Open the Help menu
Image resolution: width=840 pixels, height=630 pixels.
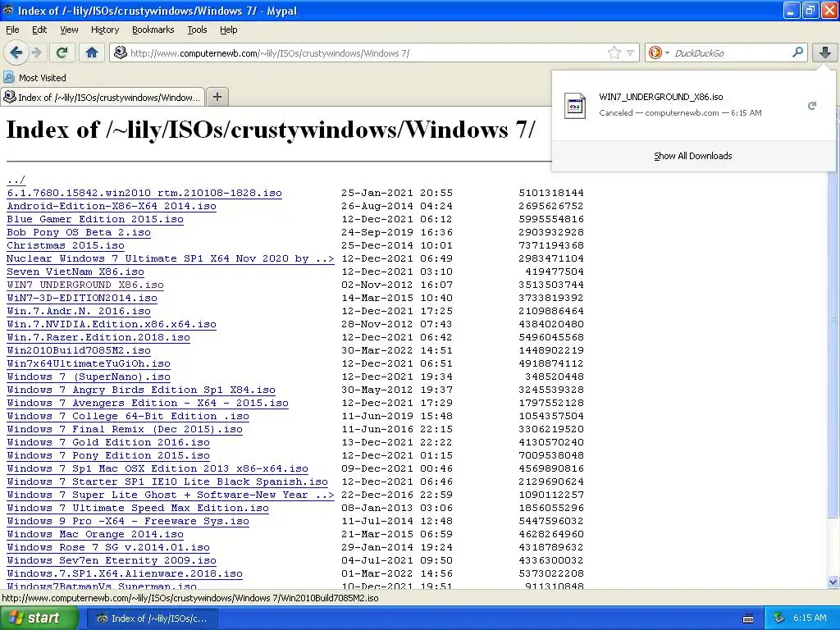click(229, 30)
